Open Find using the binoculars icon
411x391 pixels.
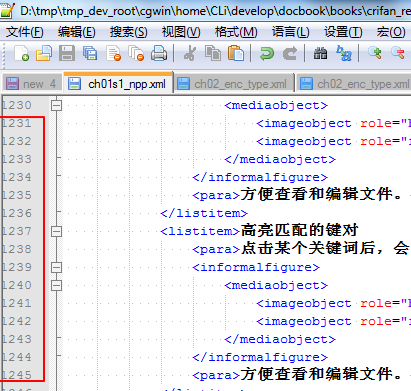[320, 53]
